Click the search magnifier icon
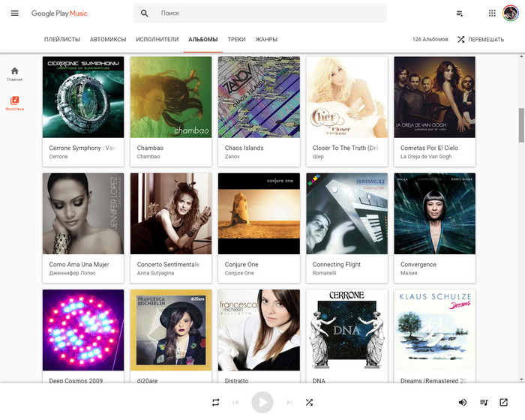525x420 pixels. 145,13
